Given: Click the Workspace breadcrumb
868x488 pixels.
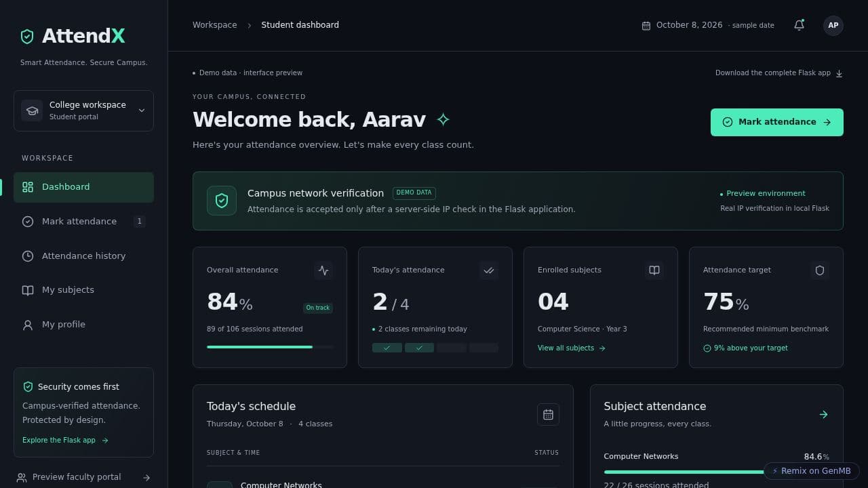Looking at the screenshot, I should (x=215, y=25).
